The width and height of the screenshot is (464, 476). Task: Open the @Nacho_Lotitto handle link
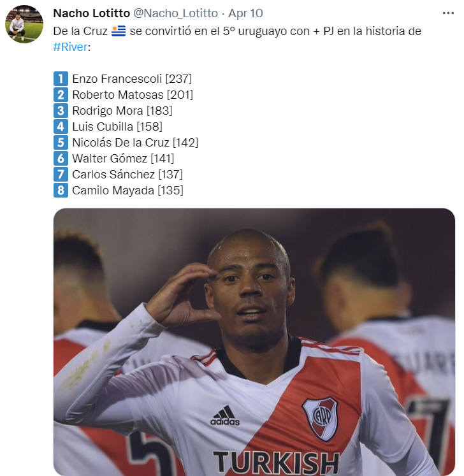coord(175,13)
